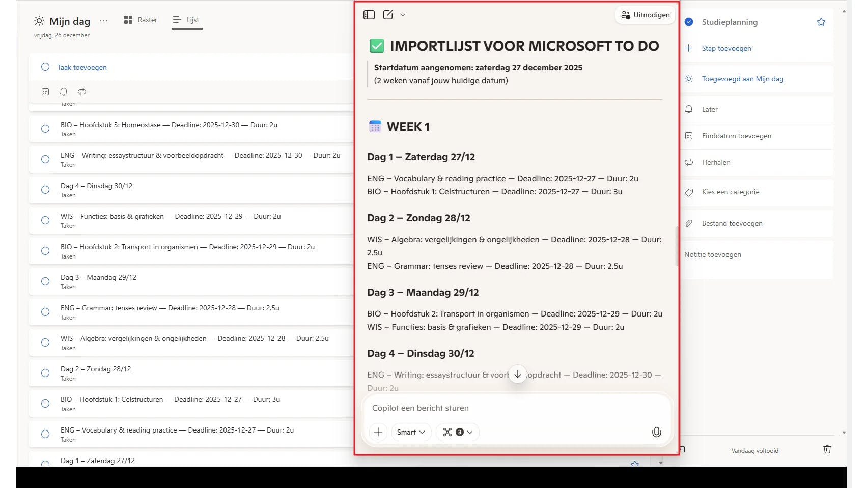Toggle the Copilot sidebar panel icon

tap(369, 15)
